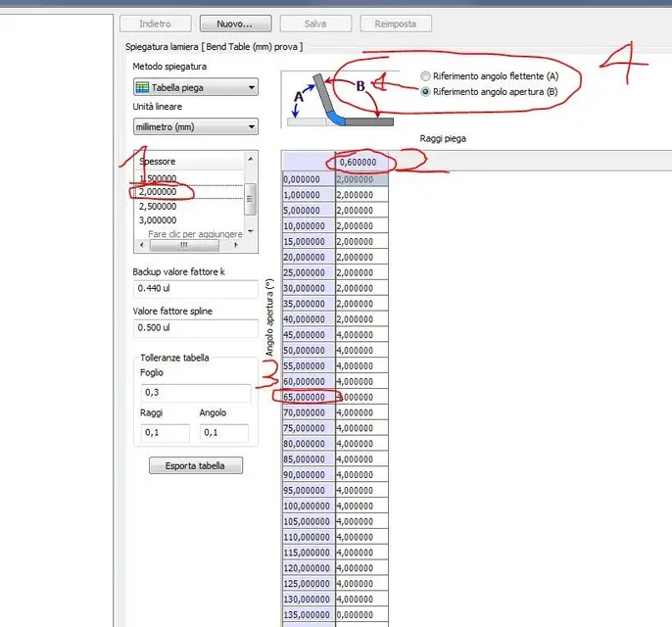
Task: Click 'Fare clic per aggiungere' row
Action: (x=195, y=233)
